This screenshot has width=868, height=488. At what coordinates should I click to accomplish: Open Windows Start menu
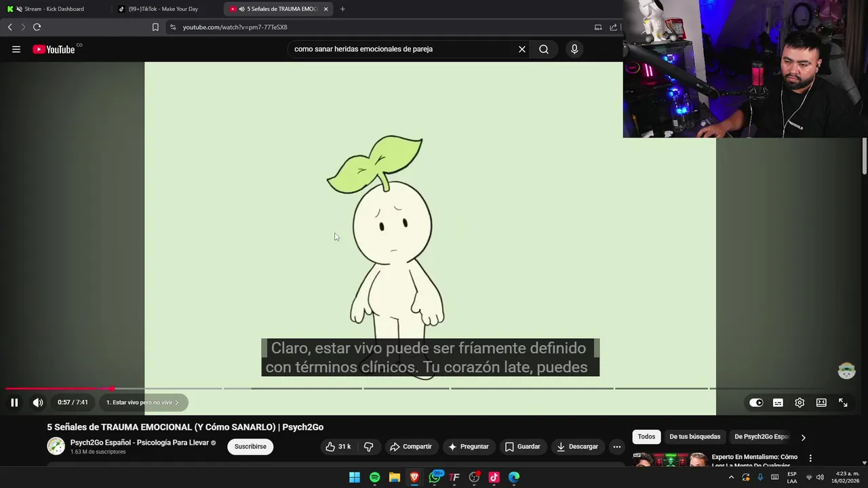(355, 477)
